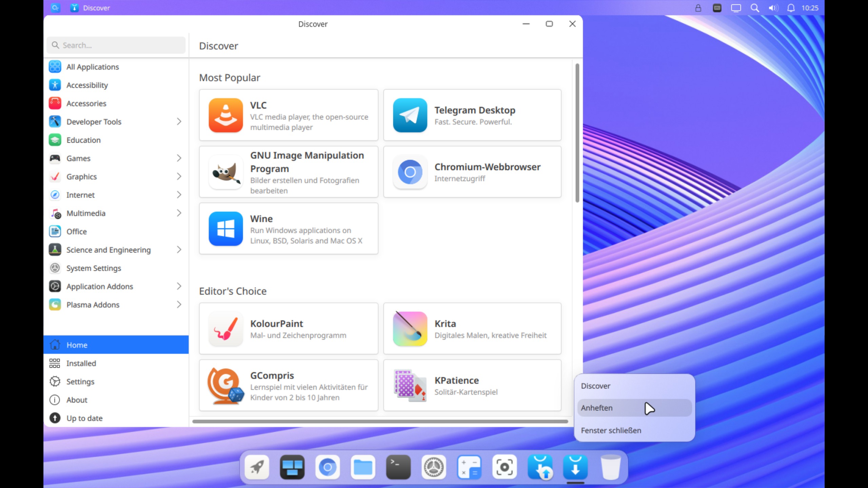Open the Wine app icon
Screen dimensions: 868x488
[226, 229]
